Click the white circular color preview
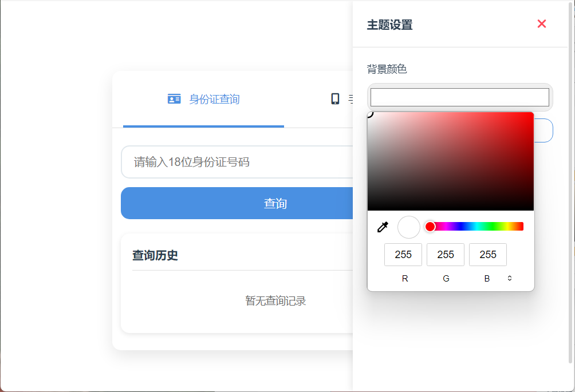Screen dimensions: 575x392 [x=408, y=227]
